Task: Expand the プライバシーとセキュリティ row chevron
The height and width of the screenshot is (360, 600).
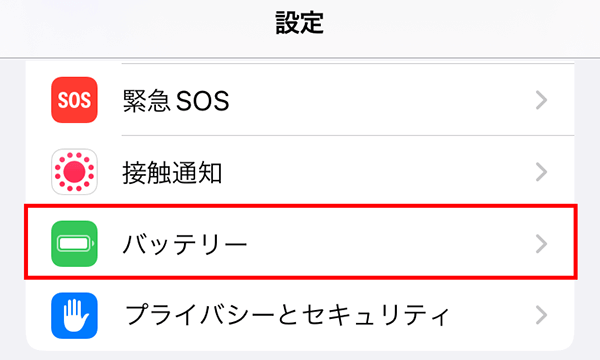Action: click(x=541, y=315)
